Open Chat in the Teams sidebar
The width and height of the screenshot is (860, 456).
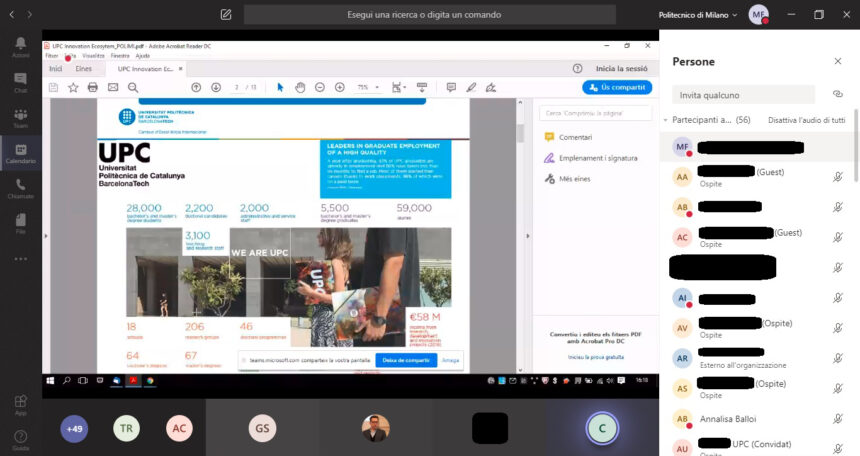[20, 82]
